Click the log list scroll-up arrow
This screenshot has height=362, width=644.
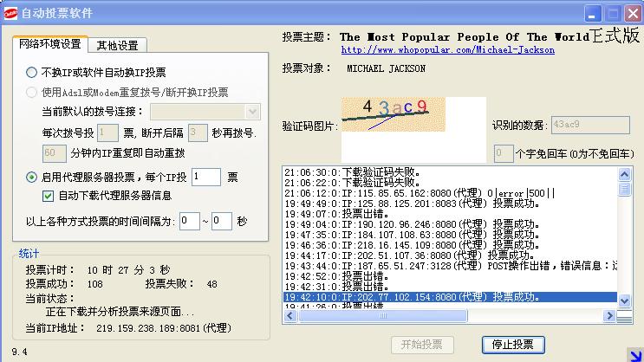coord(624,174)
